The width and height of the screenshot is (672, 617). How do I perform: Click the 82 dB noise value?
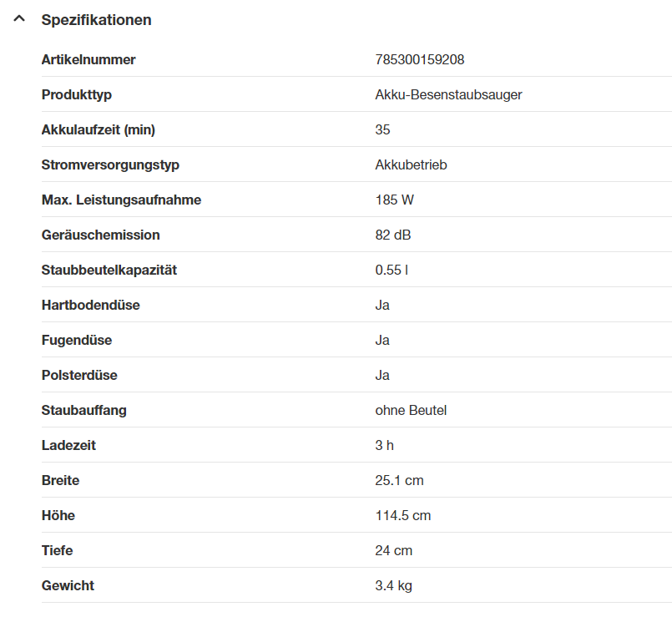tap(393, 235)
